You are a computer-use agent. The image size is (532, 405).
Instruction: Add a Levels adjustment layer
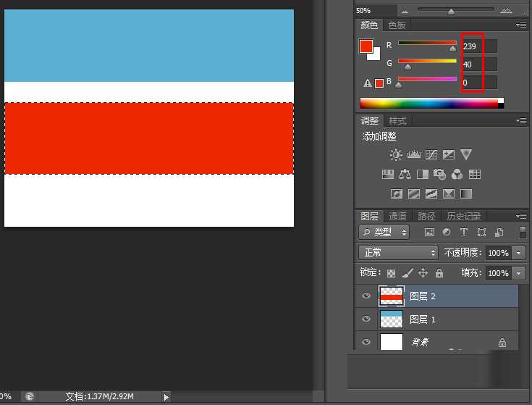pyautogui.click(x=414, y=154)
